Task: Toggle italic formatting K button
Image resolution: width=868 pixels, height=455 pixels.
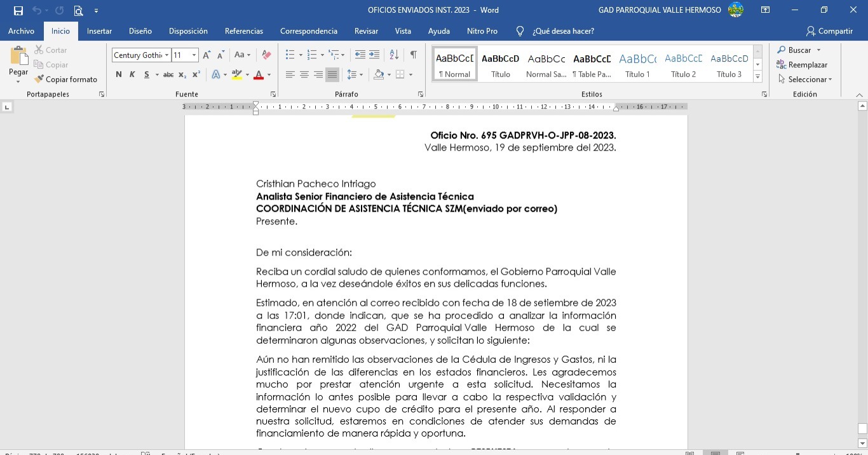Action: pyautogui.click(x=132, y=75)
